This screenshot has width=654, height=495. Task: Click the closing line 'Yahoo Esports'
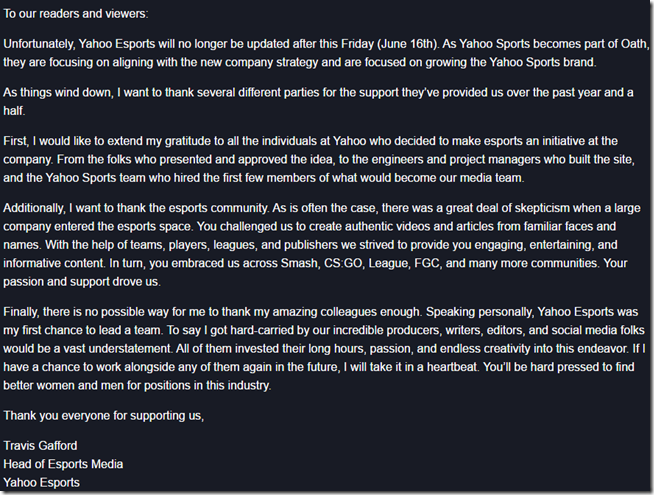pos(41,482)
